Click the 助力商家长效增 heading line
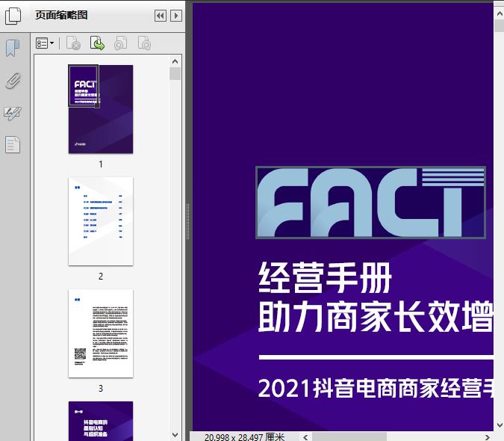This screenshot has height=441, width=504. pos(376,316)
